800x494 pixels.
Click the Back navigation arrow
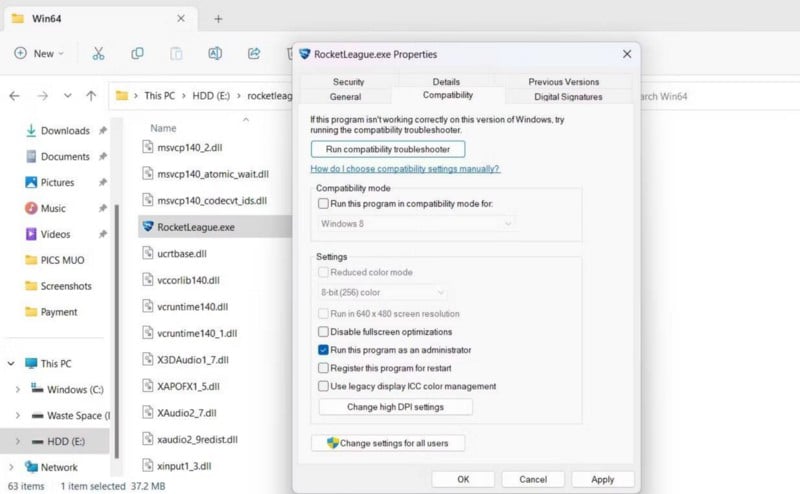pos(14,96)
